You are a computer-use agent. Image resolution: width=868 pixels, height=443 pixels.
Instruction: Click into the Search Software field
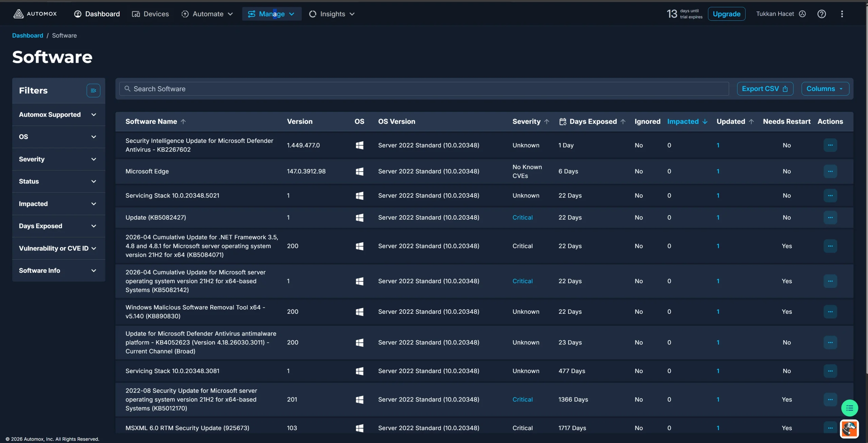(424, 89)
